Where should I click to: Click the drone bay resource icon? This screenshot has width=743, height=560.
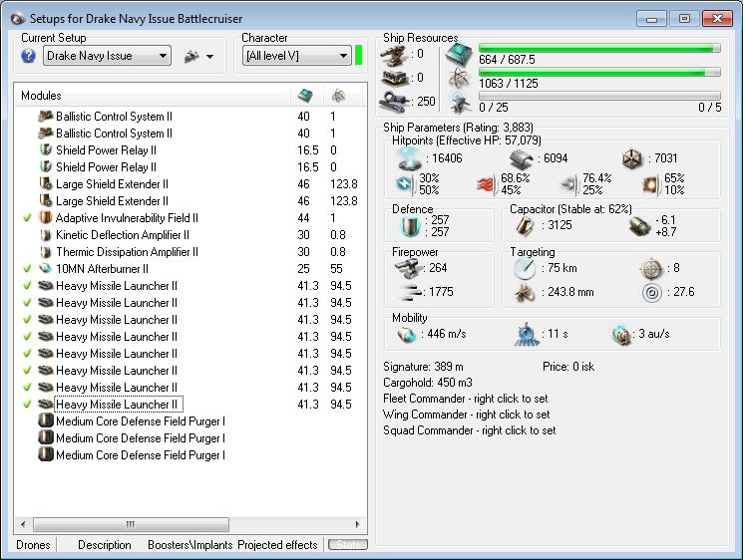[460, 104]
